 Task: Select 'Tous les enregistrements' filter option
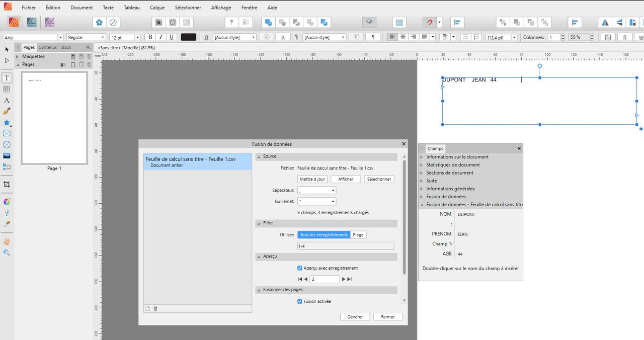point(324,235)
